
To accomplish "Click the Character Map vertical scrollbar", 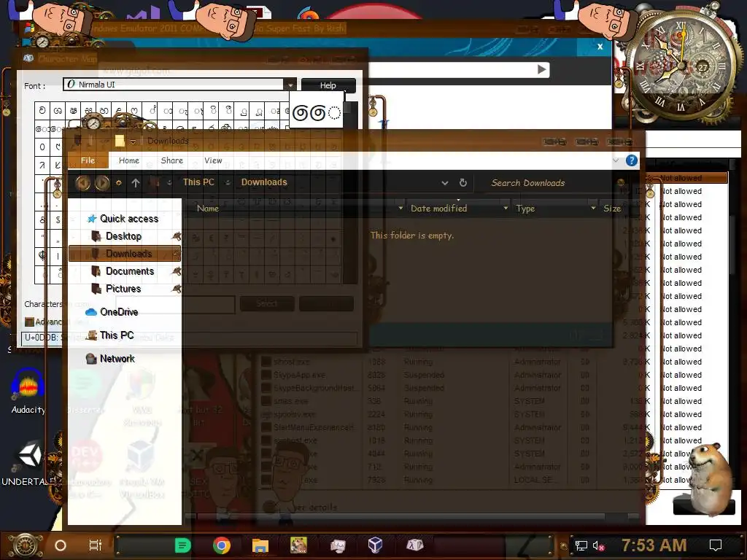I will click(x=350, y=192).
